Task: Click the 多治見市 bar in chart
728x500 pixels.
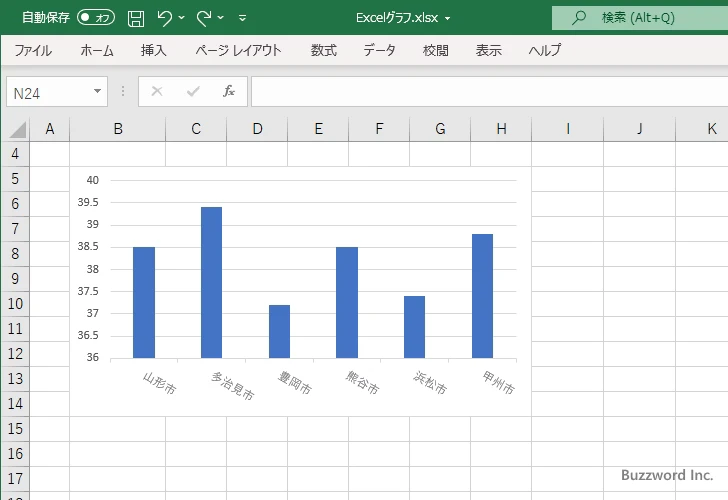Action: click(212, 282)
